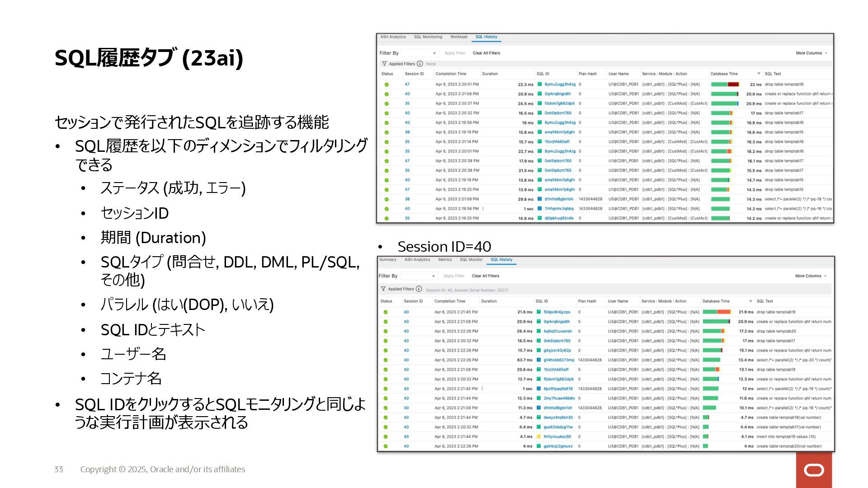Image resolution: width=868 pixels, height=488 pixels.
Task: Switch to the SQL Monitoring tab
Action: pyautogui.click(x=428, y=37)
